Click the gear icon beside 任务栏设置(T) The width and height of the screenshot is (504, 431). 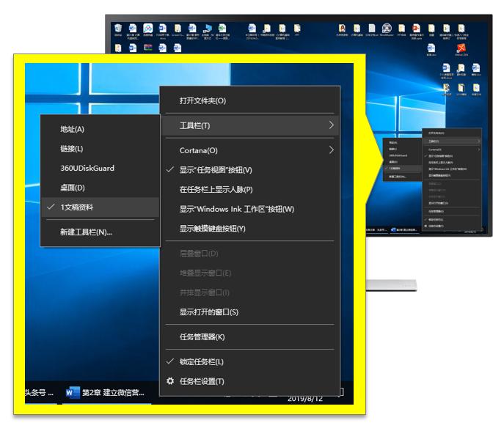click(170, 381)
